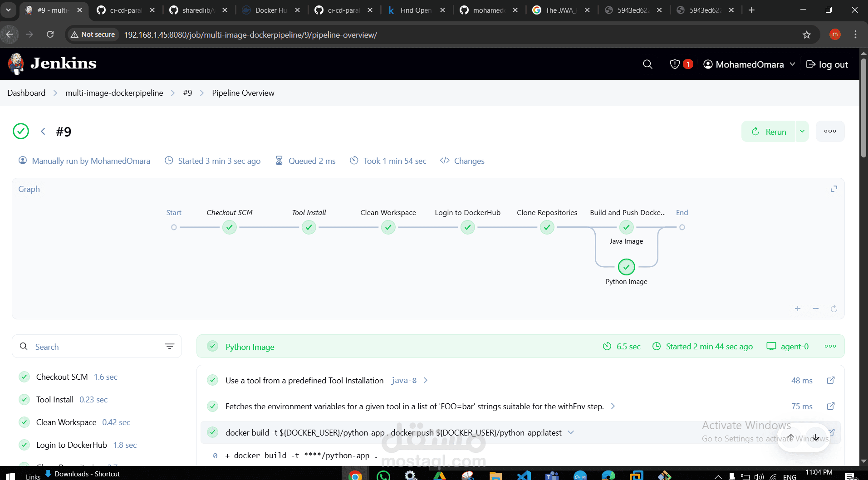Image resolution: width=868 pixels, height=480 pixels.
Task: Zoom out the pipeline graph
Action: click(x=816, y=309)
